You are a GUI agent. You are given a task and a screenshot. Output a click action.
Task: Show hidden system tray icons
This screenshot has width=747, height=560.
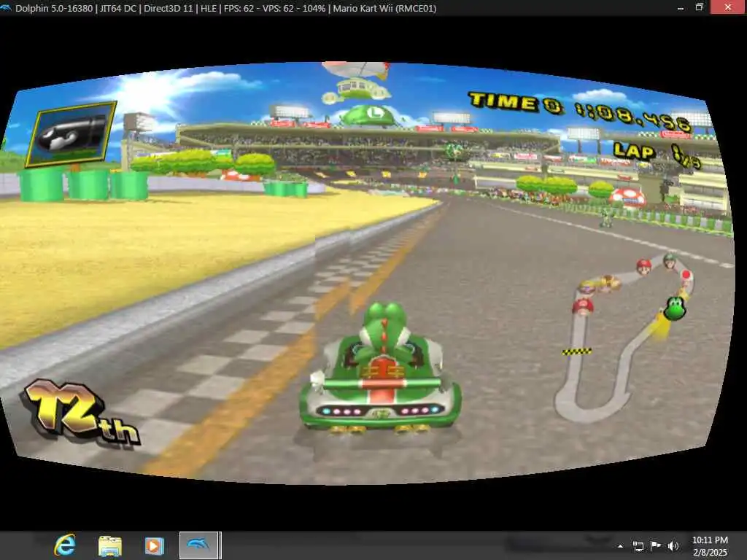click(x=620, y=546)
